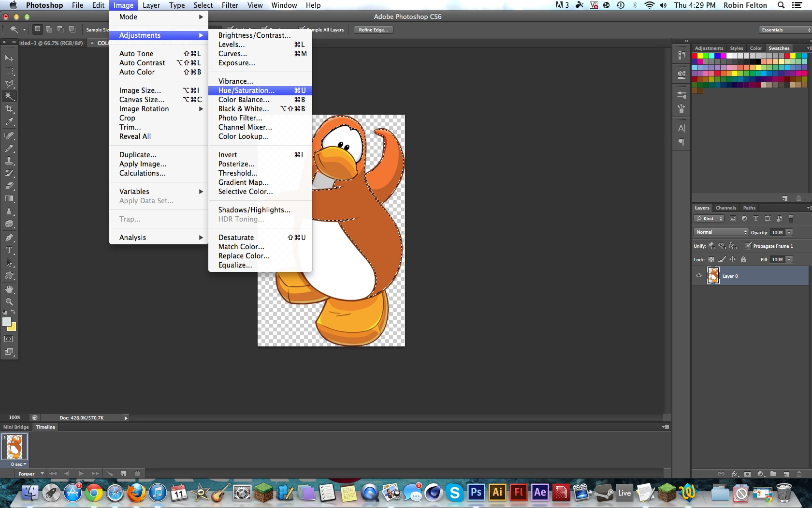Select the Crop tool in the toolbar

click(x=9, y=109)
